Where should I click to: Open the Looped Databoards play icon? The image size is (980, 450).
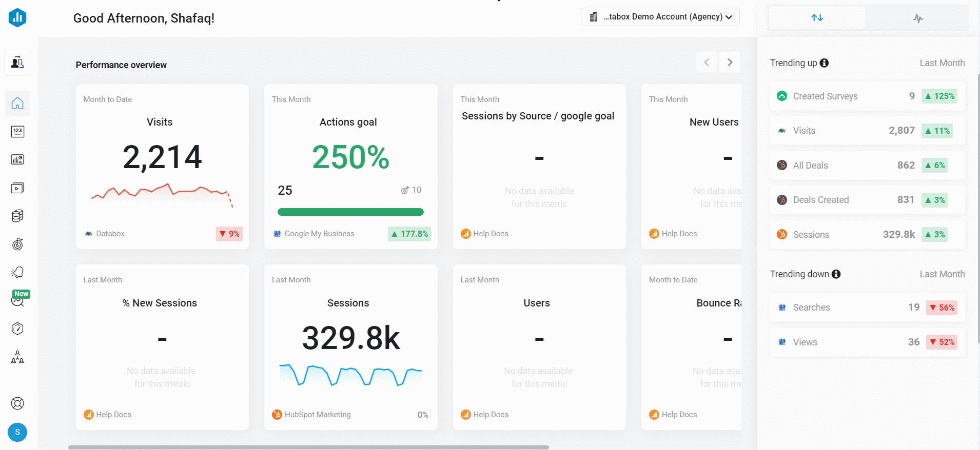17,188
